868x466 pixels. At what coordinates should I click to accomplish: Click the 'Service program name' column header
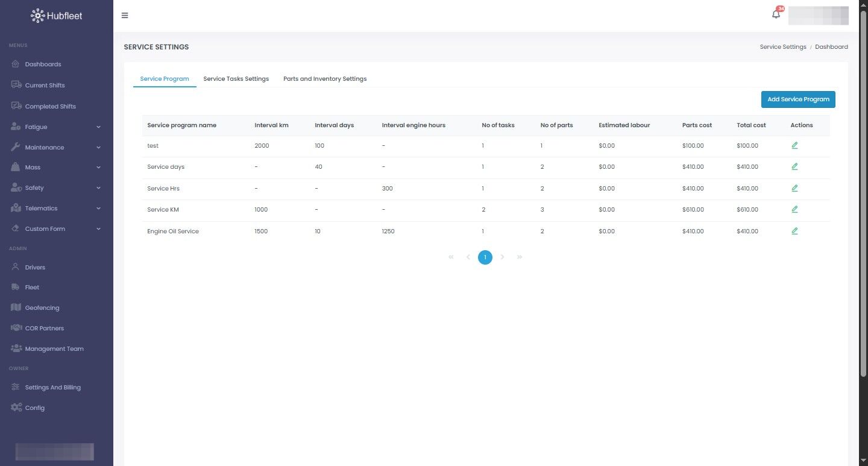pos(182,125)
